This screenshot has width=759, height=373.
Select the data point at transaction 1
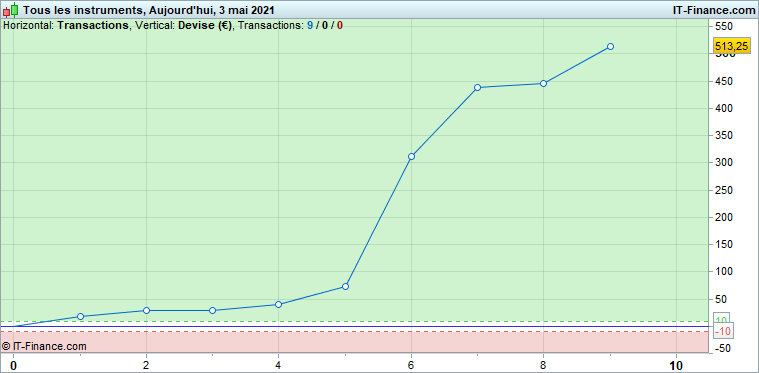coord(80,316)
